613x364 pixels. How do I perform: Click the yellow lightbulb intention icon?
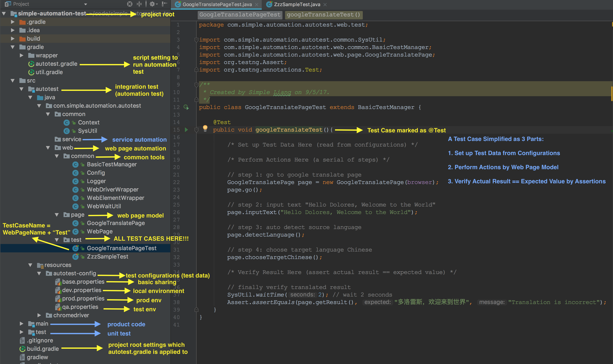[205, 128]
